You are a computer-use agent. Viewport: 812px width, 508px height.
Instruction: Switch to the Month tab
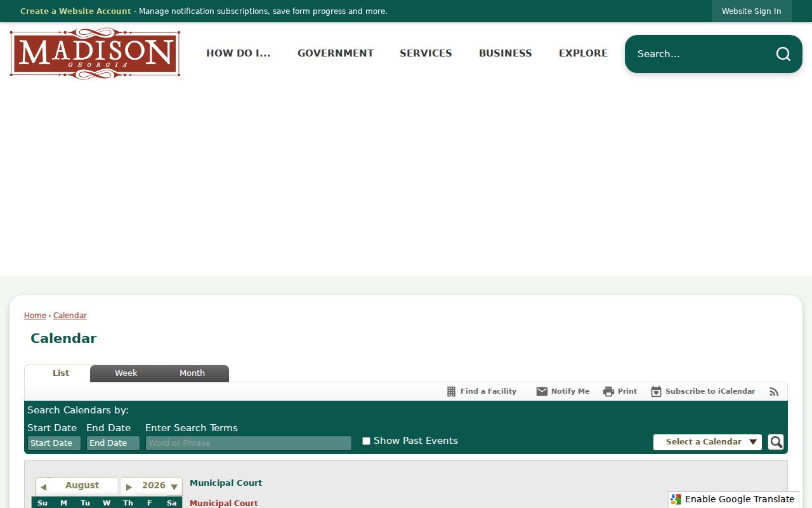(192, 373)
